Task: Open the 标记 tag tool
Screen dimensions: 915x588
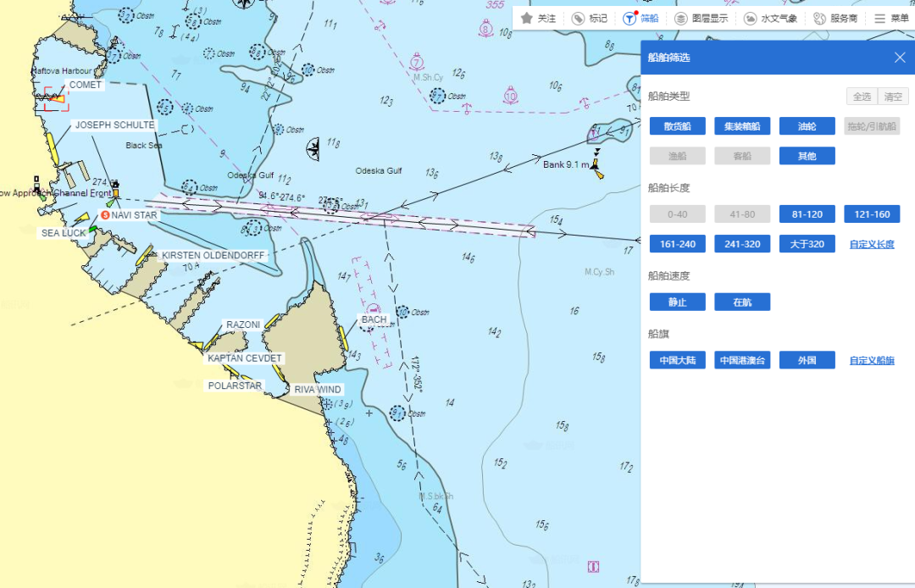Action: pos(578,18)
